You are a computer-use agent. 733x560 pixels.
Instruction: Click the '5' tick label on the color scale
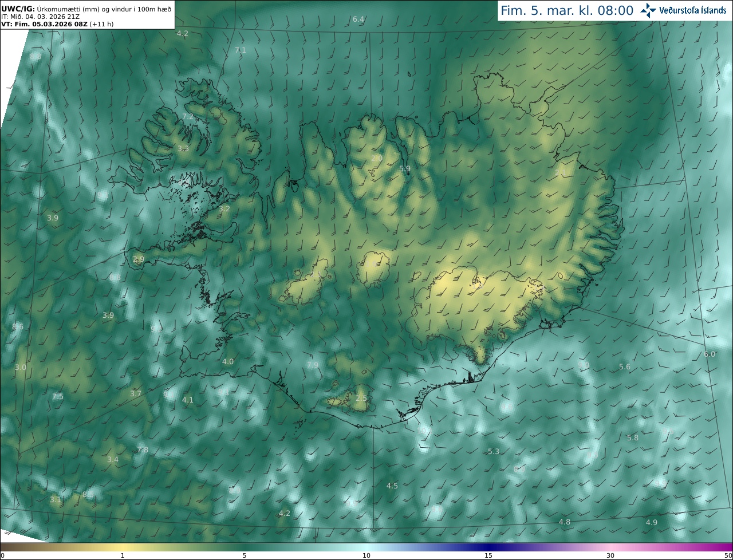(245, 555)
